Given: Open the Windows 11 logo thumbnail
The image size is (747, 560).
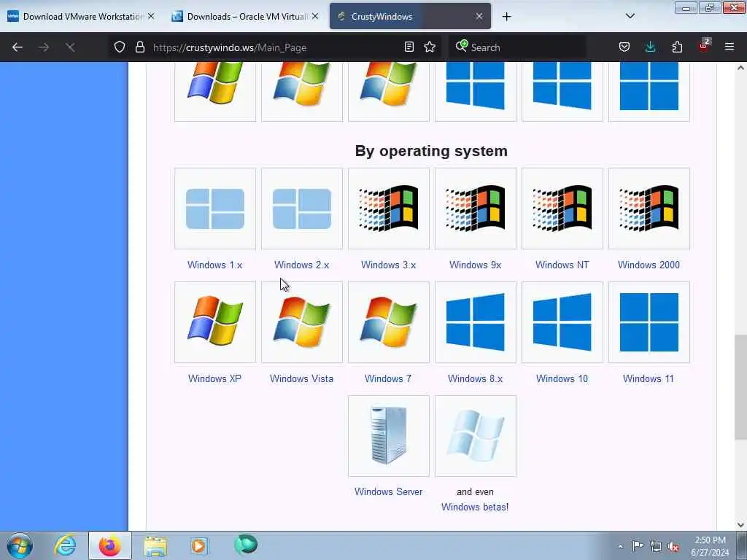Looking at the screenshot, I should click(x=649, y=322).
